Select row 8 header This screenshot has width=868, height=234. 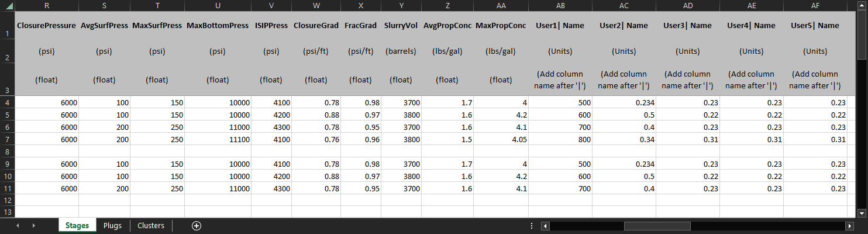pyautogui.click(x=7, y=151)
